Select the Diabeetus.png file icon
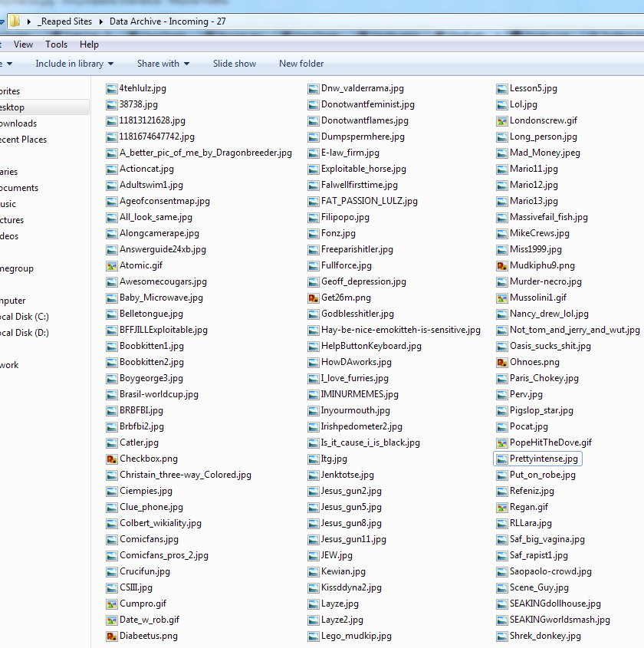The image size is (644, 648). 112,636
